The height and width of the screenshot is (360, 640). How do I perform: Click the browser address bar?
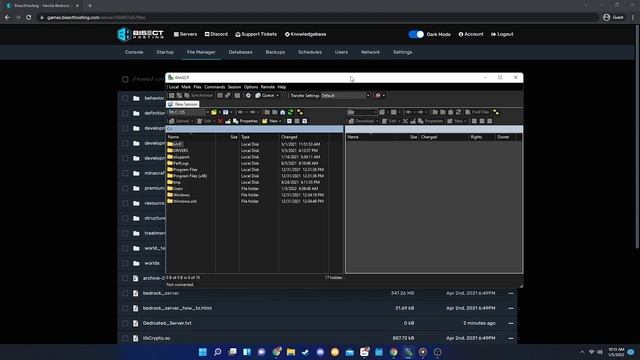pos(318,18)
